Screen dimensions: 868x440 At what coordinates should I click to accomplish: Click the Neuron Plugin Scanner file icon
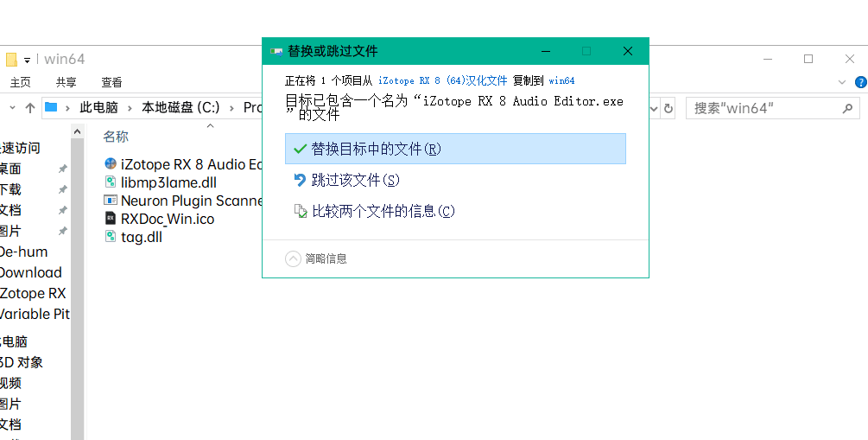[110, 201]
